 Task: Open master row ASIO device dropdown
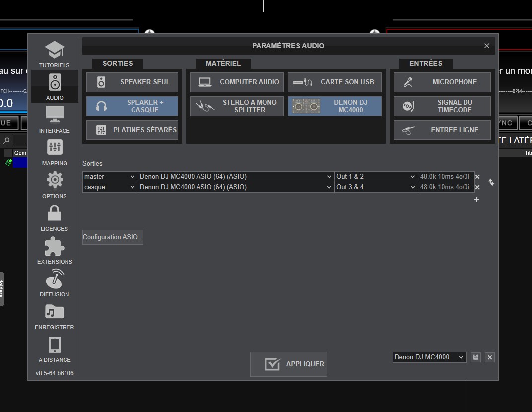(236, 177)
